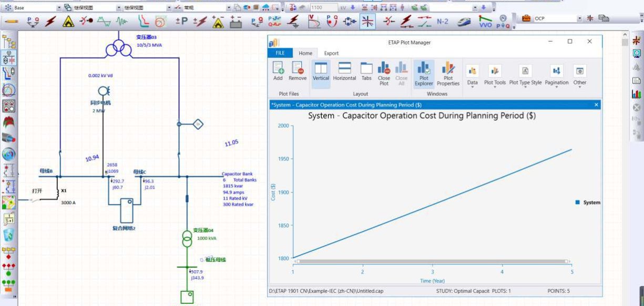Switch to the Export tab

pos(331,53)
